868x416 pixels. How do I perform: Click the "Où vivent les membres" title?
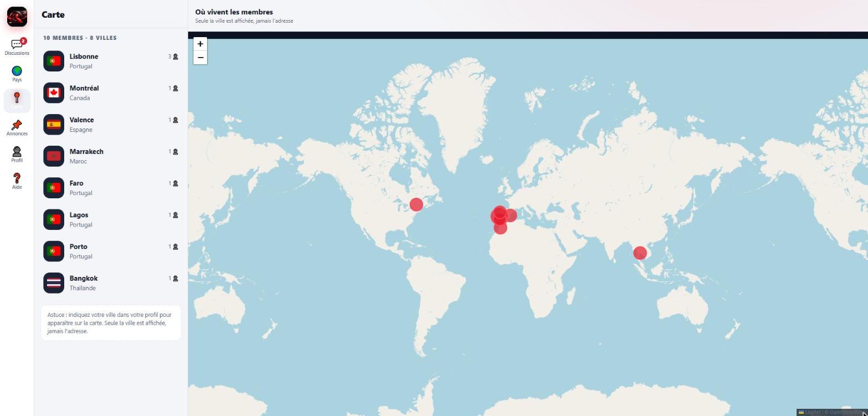[234, 12]
